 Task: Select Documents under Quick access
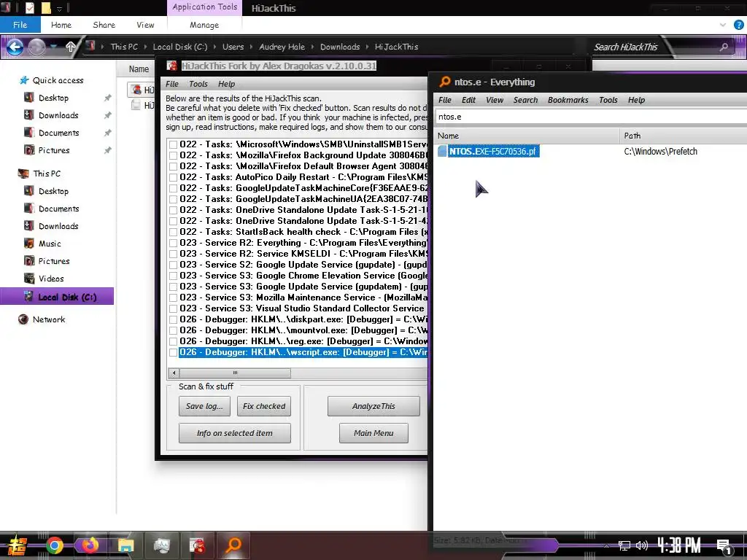pos(58,133)
